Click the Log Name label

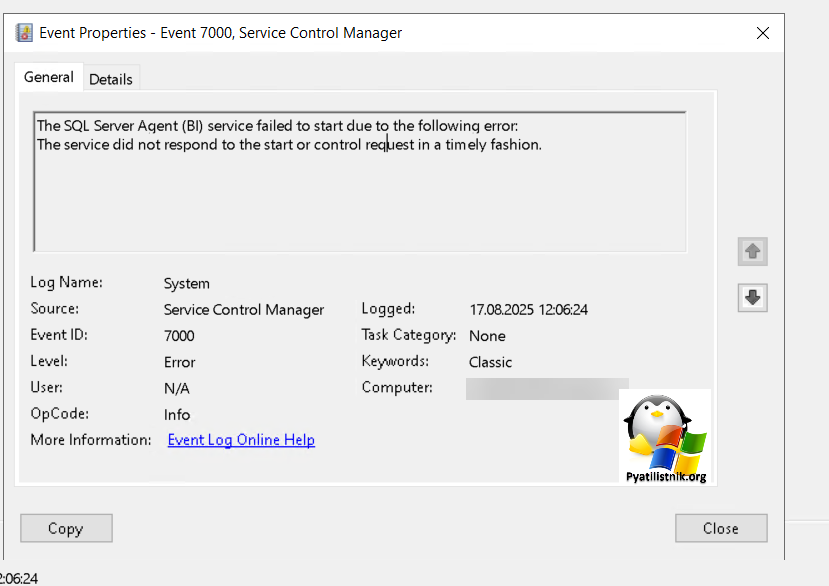67,282
